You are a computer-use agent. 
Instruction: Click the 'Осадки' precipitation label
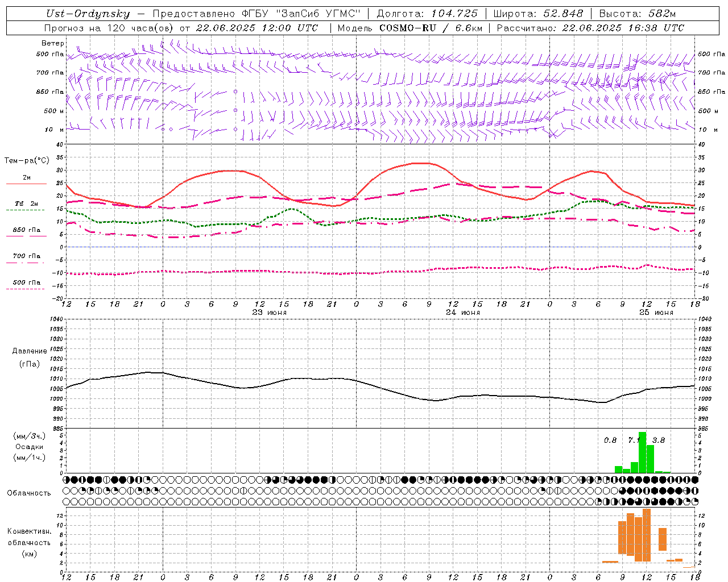[x=30, y=447]
